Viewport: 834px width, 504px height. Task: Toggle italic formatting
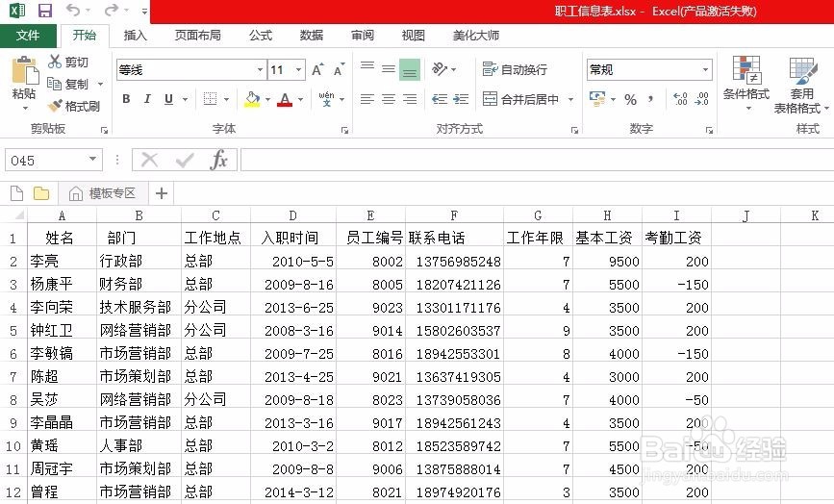(147, 99)
